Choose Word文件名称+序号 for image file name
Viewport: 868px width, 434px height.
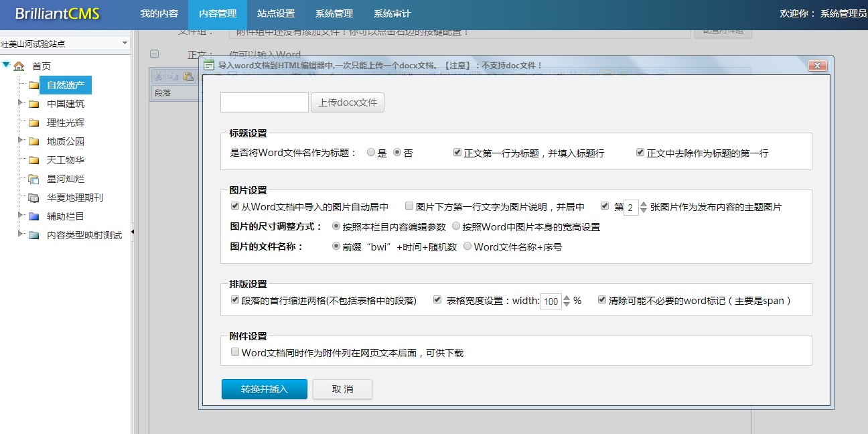coord(467,246)
